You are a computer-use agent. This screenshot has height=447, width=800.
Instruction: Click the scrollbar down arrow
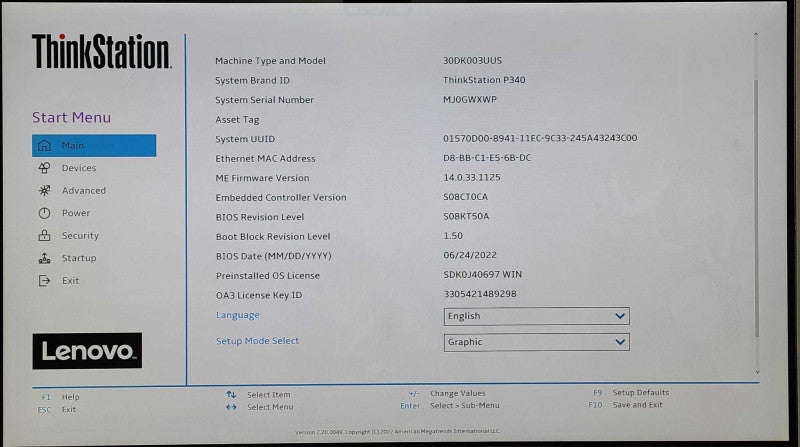click(x=757, y=372)
